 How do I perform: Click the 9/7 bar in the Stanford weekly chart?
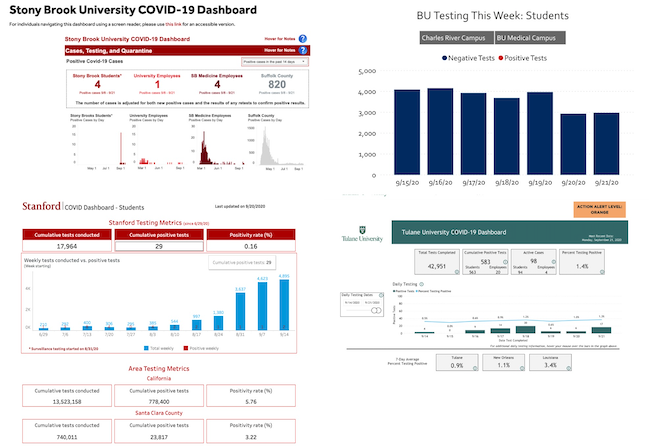[262, 306]
